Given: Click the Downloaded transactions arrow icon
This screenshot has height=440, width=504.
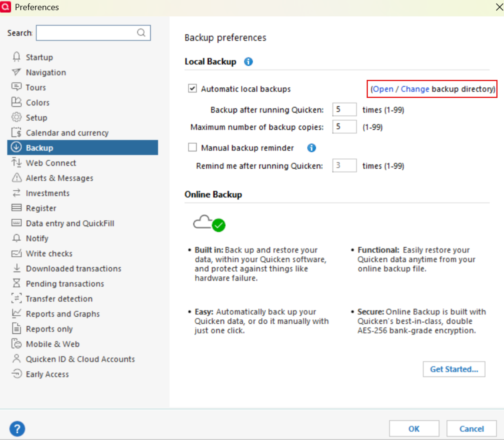Looking at the screenshot, I should (17, 268).
